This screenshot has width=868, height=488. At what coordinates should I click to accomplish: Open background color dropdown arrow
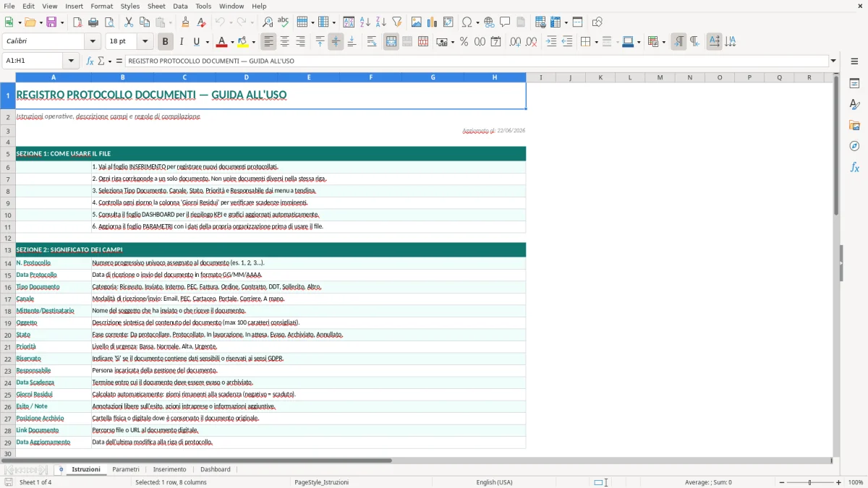pos(253,42)
